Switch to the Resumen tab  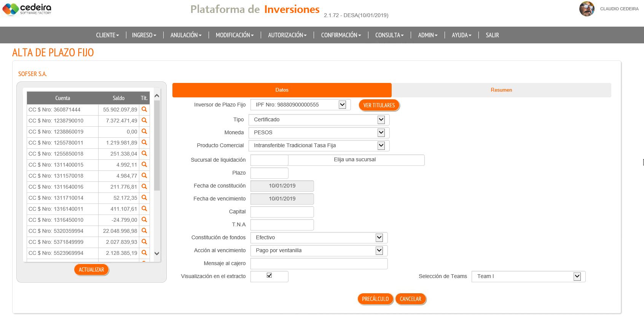501,90
